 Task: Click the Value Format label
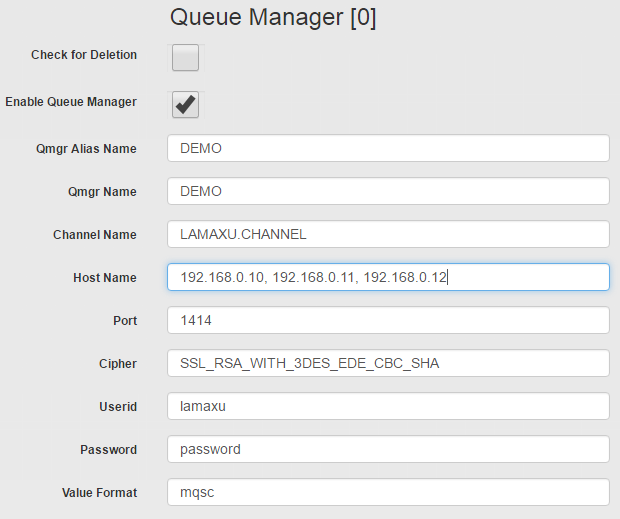pyautogui.click(x=99, y=493)
